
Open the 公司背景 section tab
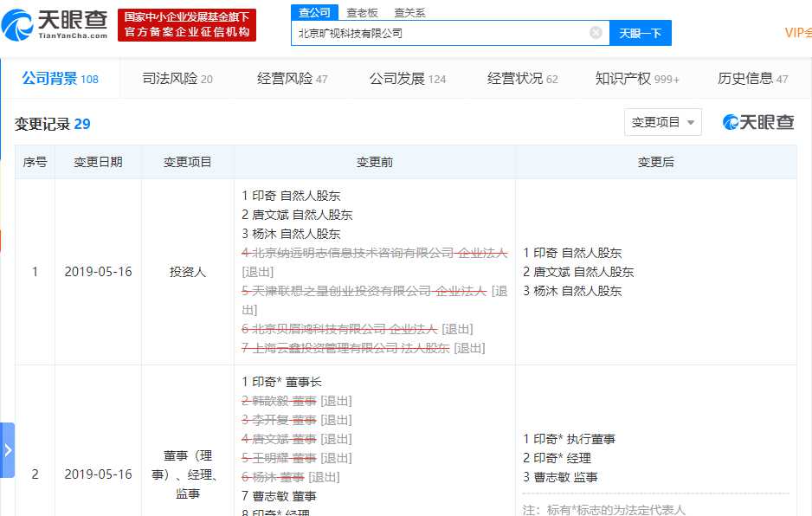point(60,79)
